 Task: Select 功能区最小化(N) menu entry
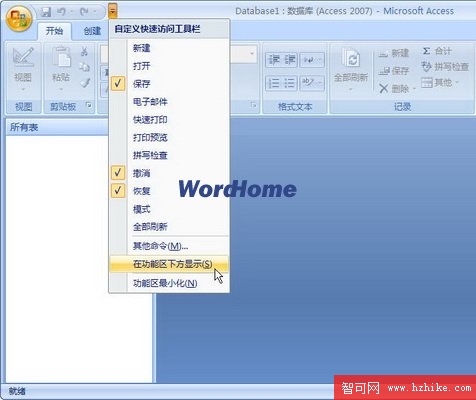[x=169, y=283]
